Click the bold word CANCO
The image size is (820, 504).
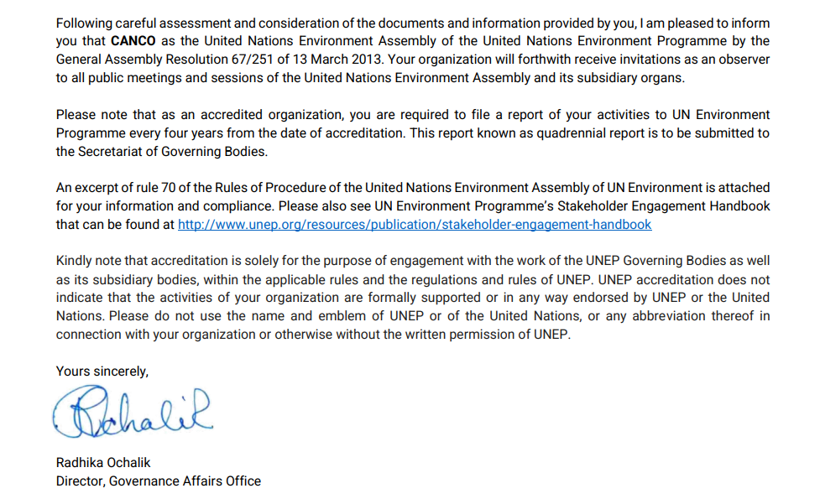[133, 40]
